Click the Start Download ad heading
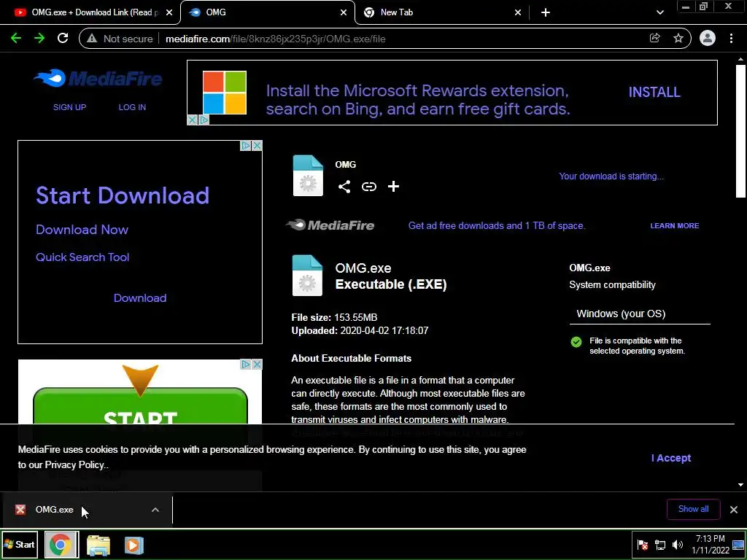 point(123,195)
